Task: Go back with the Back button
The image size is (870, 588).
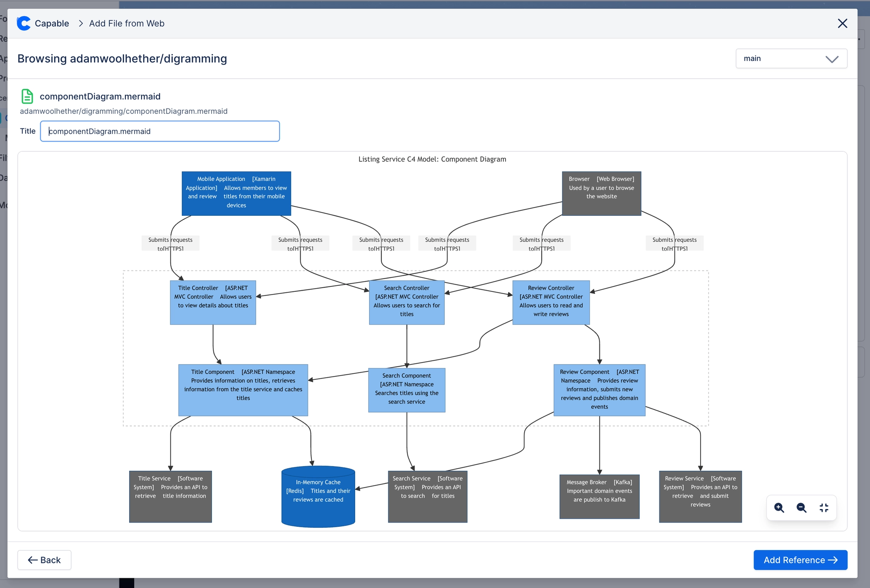Action: (44, 560)
